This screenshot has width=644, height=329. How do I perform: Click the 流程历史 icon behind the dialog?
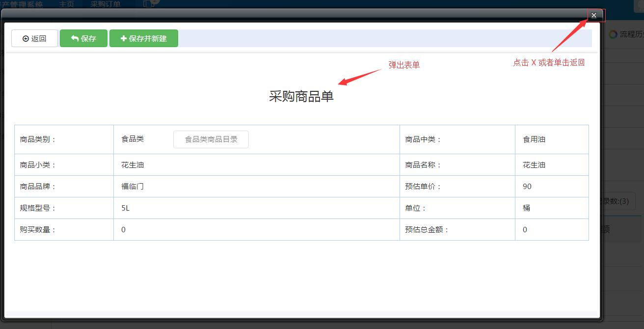pyautogui.click(x=613, y=34)
